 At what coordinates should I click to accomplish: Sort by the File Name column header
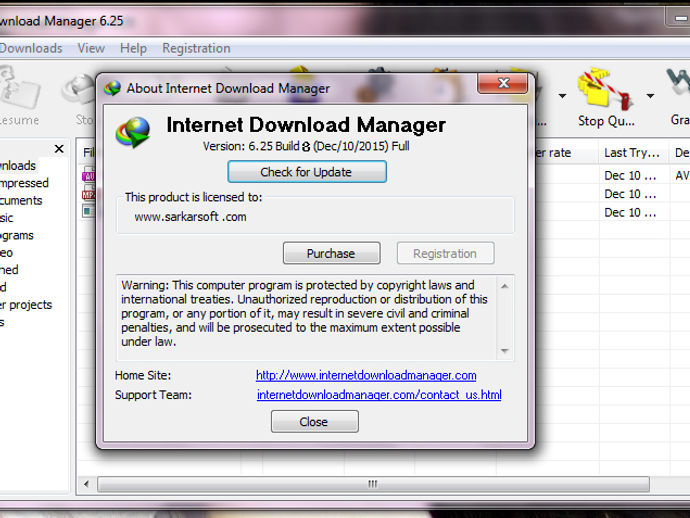(88, 153)
